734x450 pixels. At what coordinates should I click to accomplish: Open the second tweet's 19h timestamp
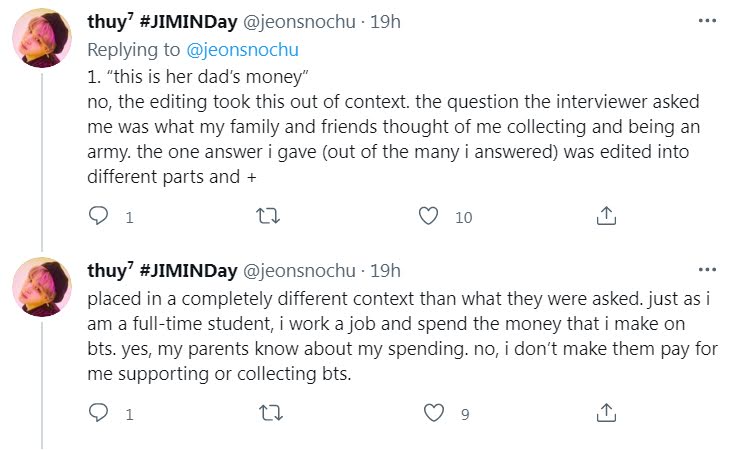pyautogui.click(x=385, y=270)
